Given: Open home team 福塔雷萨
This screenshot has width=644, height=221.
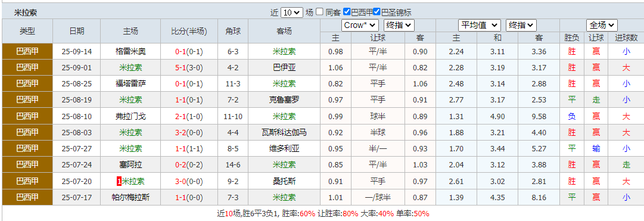Looking at the screenshot, I should coord(130,84).
